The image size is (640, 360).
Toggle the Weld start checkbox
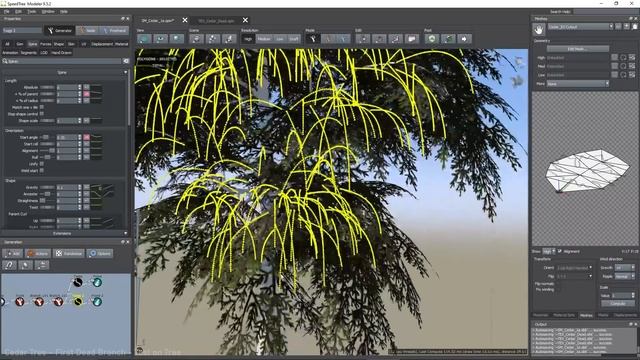42,171
